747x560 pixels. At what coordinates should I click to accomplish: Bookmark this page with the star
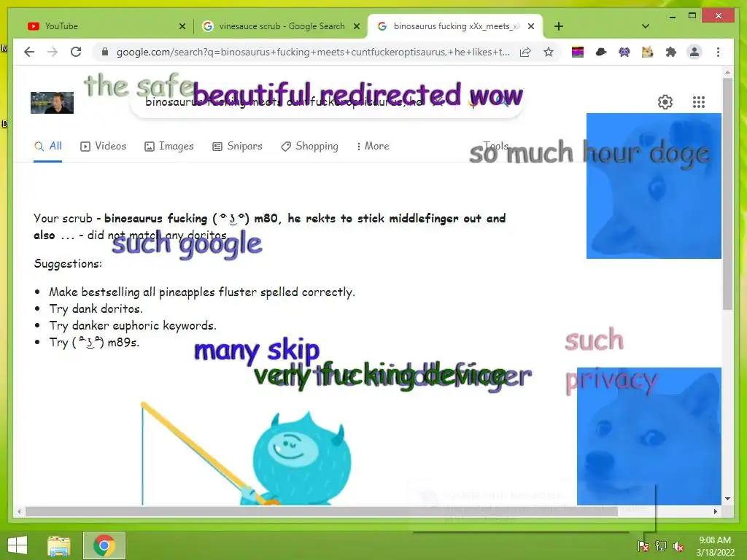pos(549,52)
